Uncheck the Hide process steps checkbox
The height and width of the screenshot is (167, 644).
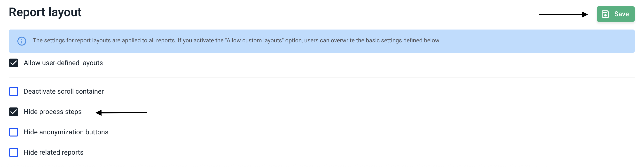click(x=14, y=112)
